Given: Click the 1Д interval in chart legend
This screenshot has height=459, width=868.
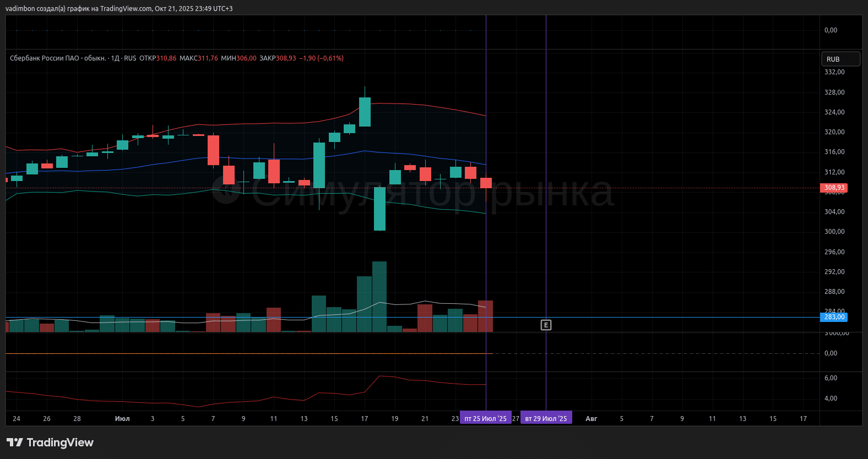Looking at the screenshot, I should tap(115, 58).
